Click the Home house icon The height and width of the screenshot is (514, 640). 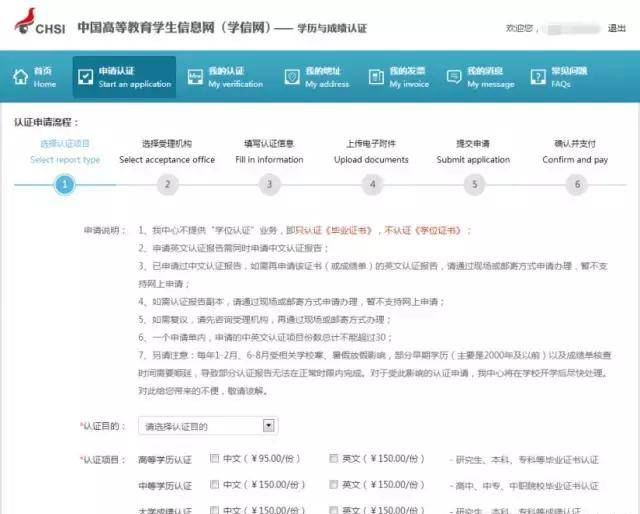20,77
